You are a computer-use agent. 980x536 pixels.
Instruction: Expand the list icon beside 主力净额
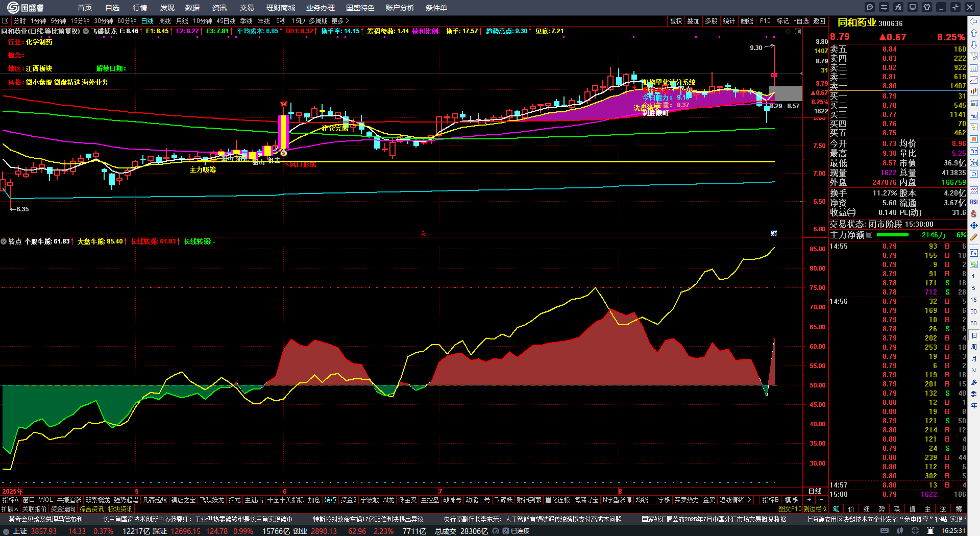(870, 235)
